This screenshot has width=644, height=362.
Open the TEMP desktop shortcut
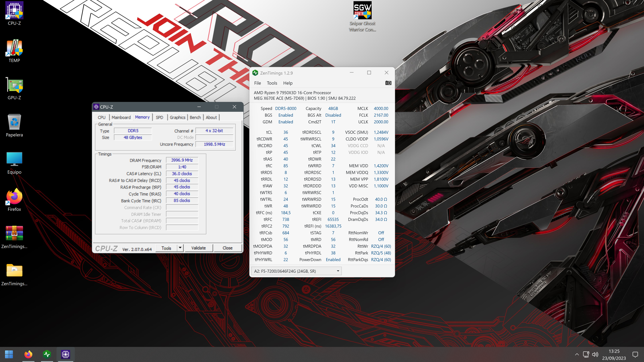tap(14, 51)
